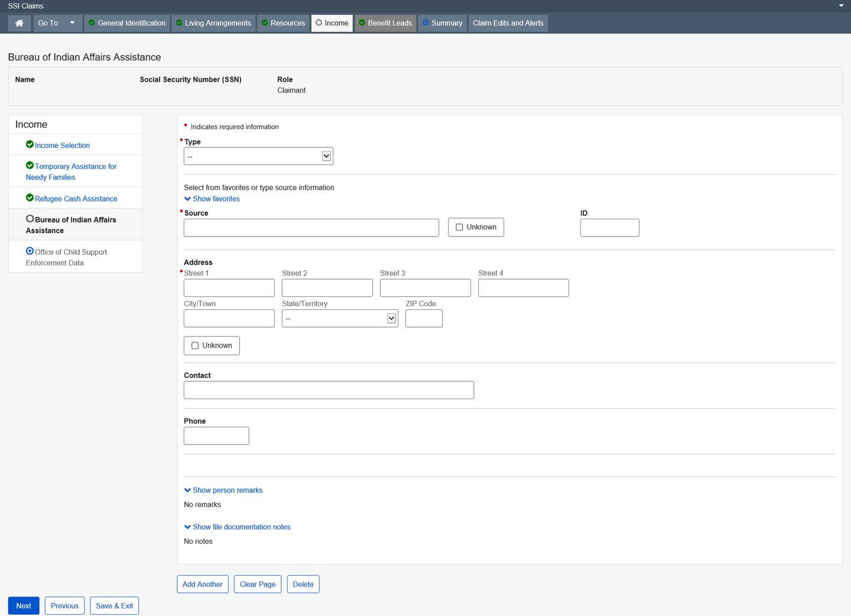The image size is (851, 616).
Task: Open the Type dropdown
Action: pyautogui.click(x=258, y=156)
